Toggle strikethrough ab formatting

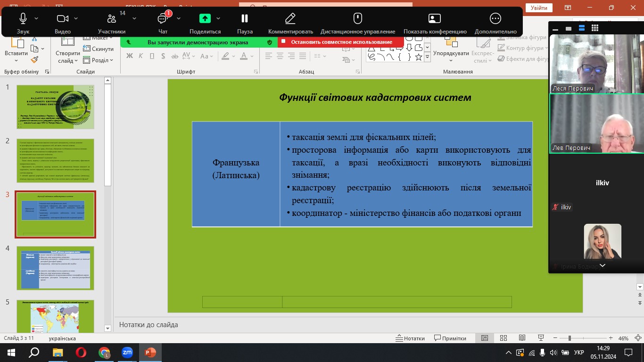click(x=175, y=56)
